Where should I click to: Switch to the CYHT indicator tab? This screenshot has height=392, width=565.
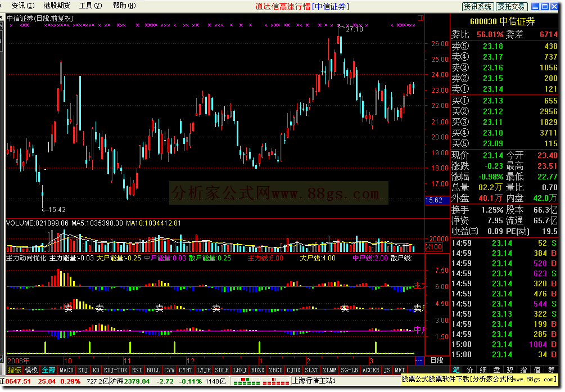(186, 370)
